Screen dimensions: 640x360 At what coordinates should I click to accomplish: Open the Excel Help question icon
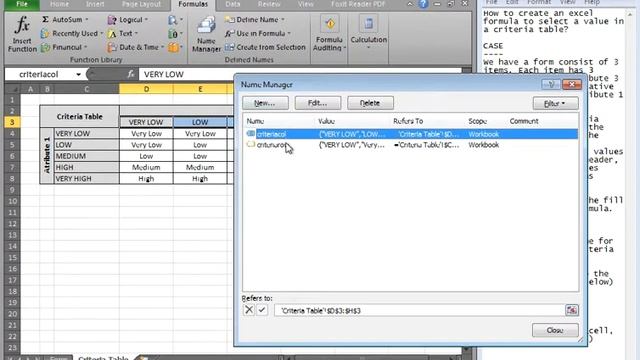click(x=424, y=4)
